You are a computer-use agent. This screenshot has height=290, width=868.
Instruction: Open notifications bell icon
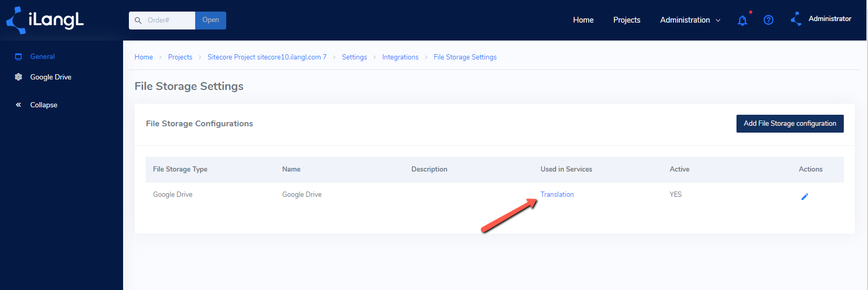[x=742, y=21]
